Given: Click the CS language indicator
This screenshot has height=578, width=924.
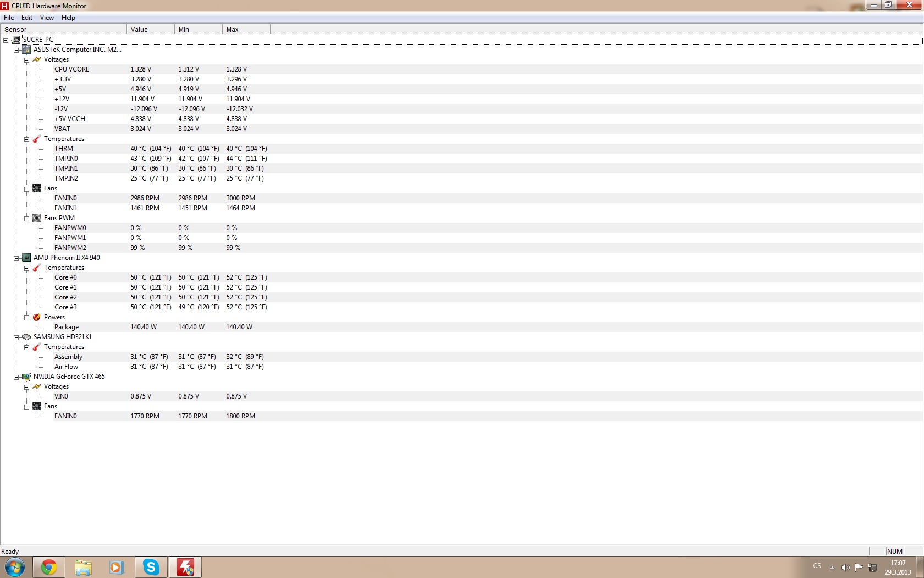Looking at the screenshot, I should click(817, 566).
